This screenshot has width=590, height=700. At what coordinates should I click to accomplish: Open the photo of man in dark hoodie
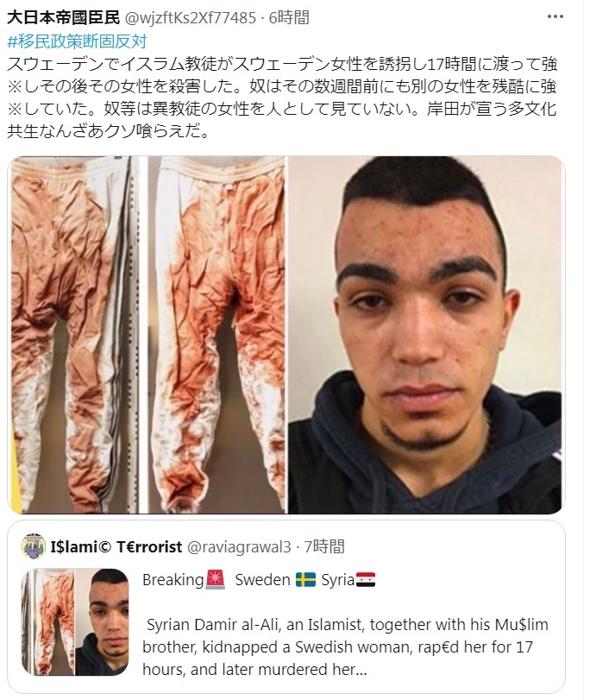pyautogui.click(x=426, y=335)
